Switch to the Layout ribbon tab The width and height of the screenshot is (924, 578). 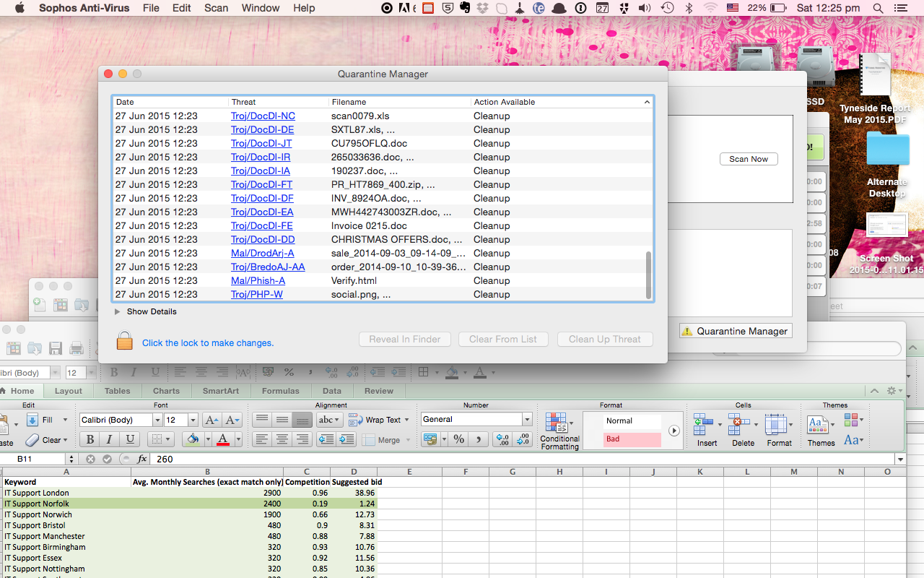(x=69, y=391)
